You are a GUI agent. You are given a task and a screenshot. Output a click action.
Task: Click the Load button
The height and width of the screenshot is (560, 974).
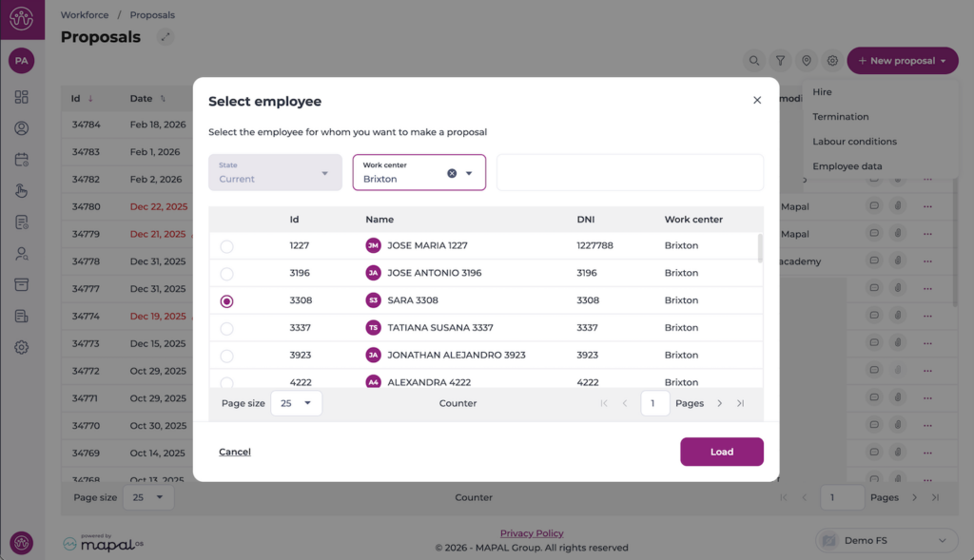tap(721, 452)
